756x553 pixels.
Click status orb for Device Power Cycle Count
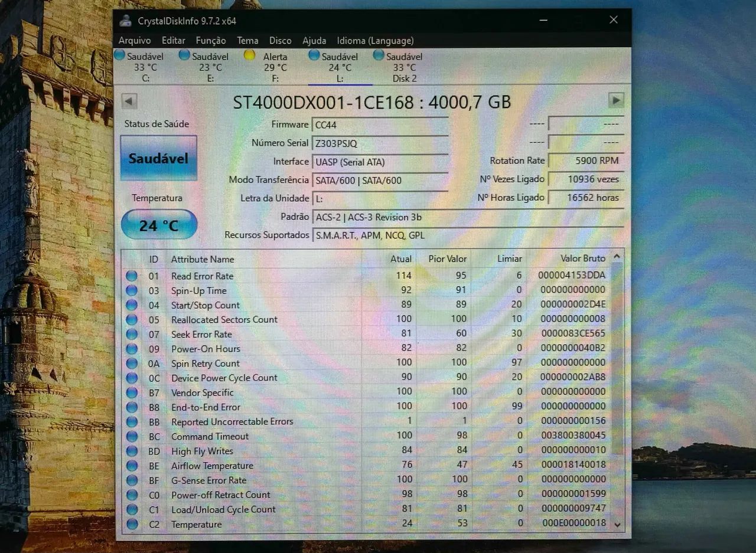131,378
